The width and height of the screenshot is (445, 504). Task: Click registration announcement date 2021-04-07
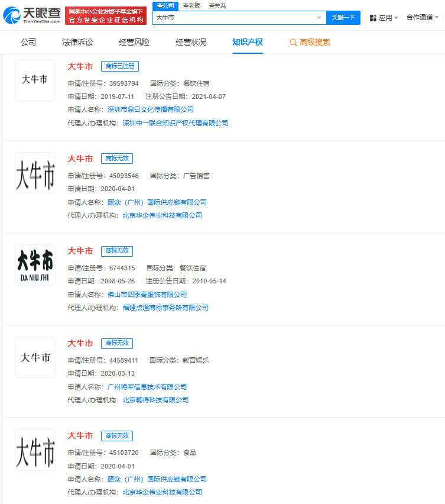[x=209, y=96]
